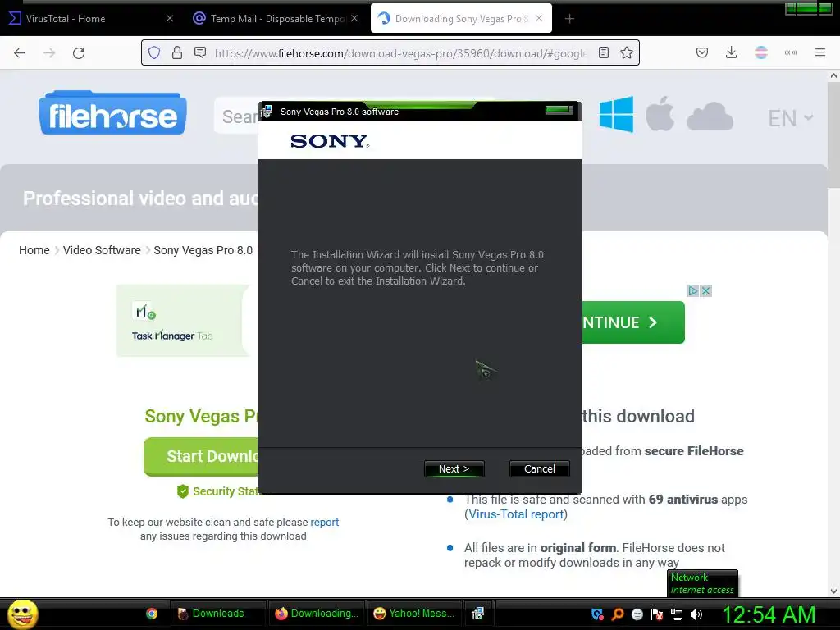This screenshot has width=840, height=630.
Task: Click the green CONTINUE ad button
Action: click(x=633, y=322)
